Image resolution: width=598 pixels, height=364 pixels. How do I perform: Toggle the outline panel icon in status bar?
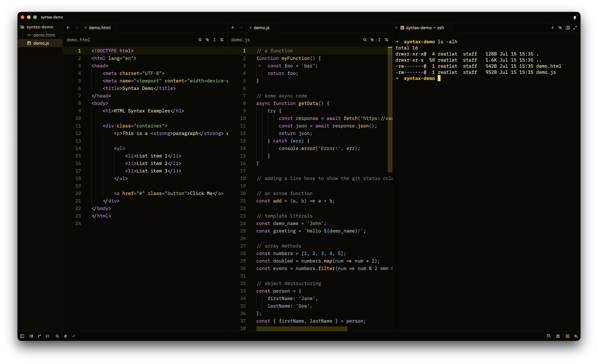coord(48,336)
